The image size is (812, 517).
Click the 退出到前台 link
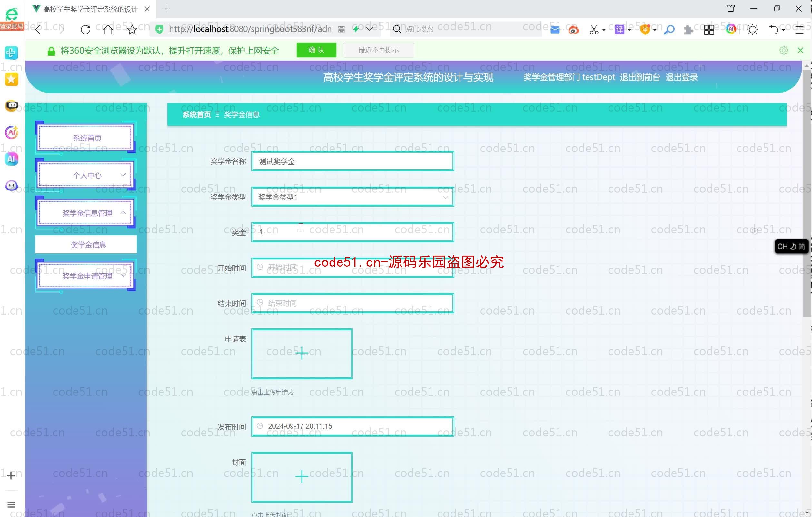coord(640,77)
